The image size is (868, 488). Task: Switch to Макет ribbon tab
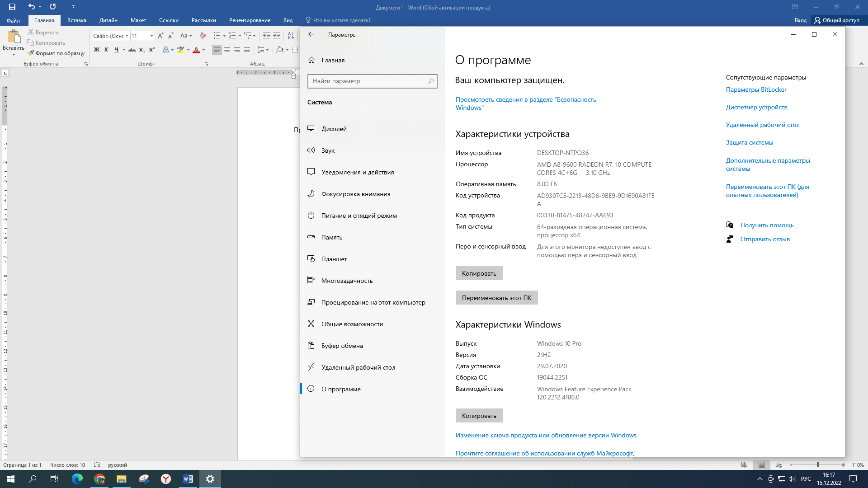pos(138,20)
